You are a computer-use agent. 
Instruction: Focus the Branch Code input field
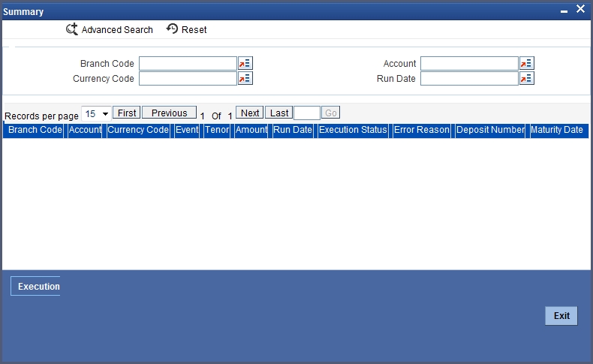click(x=188, y=64)
